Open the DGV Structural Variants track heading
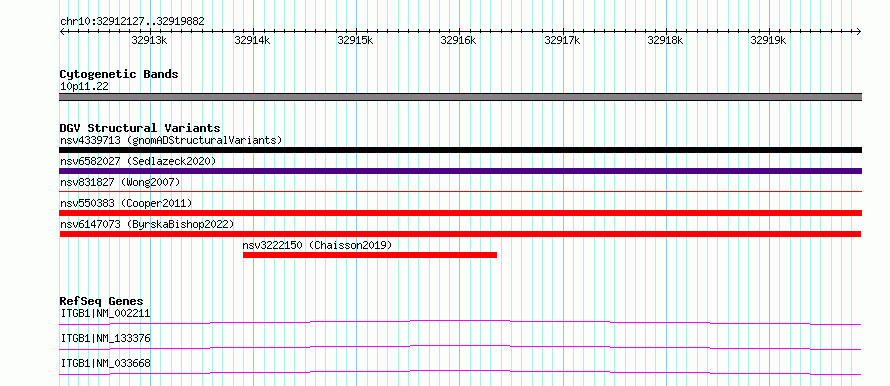 click(140, 128)
